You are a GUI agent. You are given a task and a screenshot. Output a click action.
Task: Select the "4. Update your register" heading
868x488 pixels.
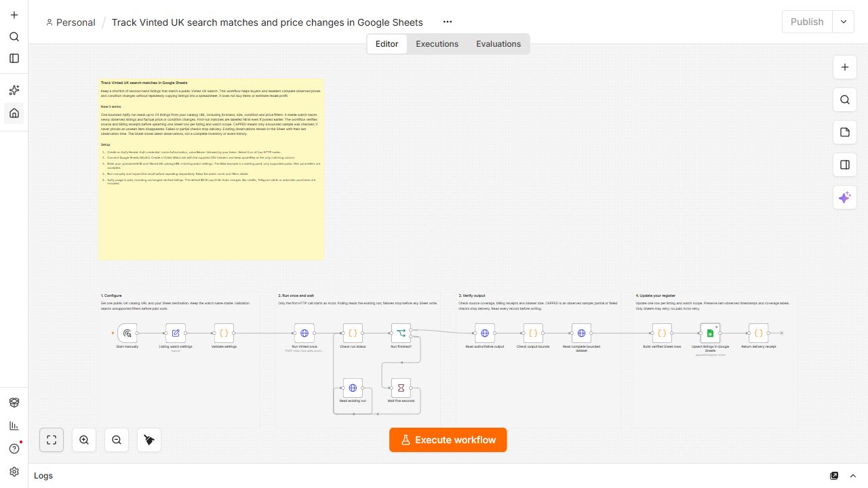(x=656, y=296)
